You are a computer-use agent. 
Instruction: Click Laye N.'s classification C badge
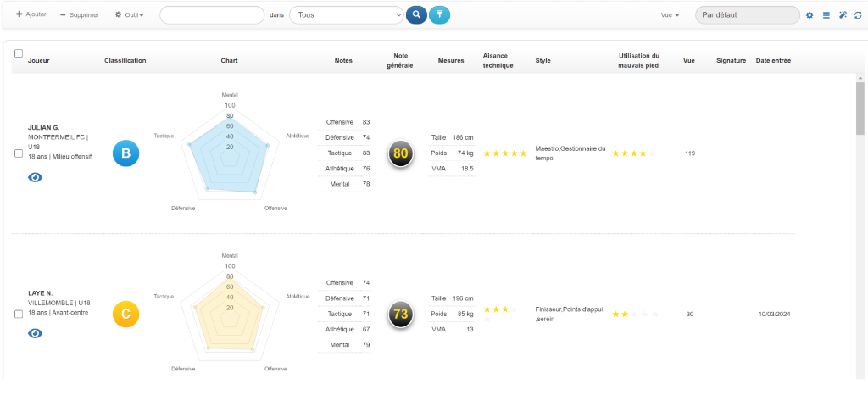125,314
